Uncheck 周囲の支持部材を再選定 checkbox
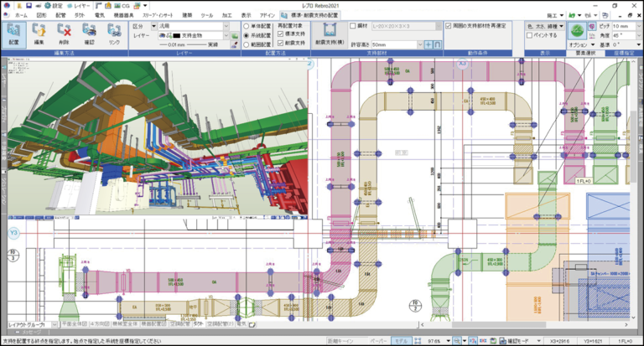The height and width of the screenshot is (346, 644). point(448,26)
